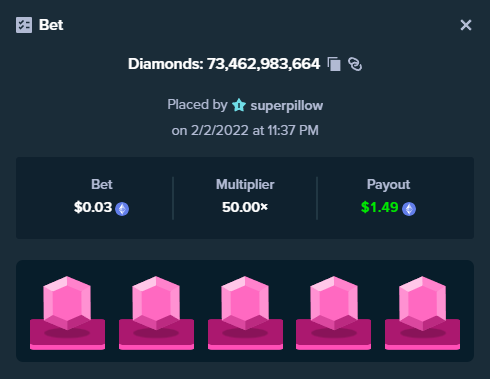The width and height of the screenshot is (490, 379).
Task: Click the Multiplier label
Action: tap(245, 184)
